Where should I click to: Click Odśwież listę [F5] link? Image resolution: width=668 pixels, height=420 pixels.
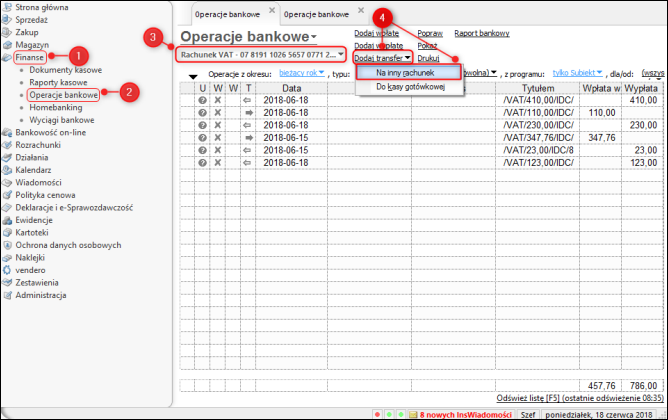[580, 398]
